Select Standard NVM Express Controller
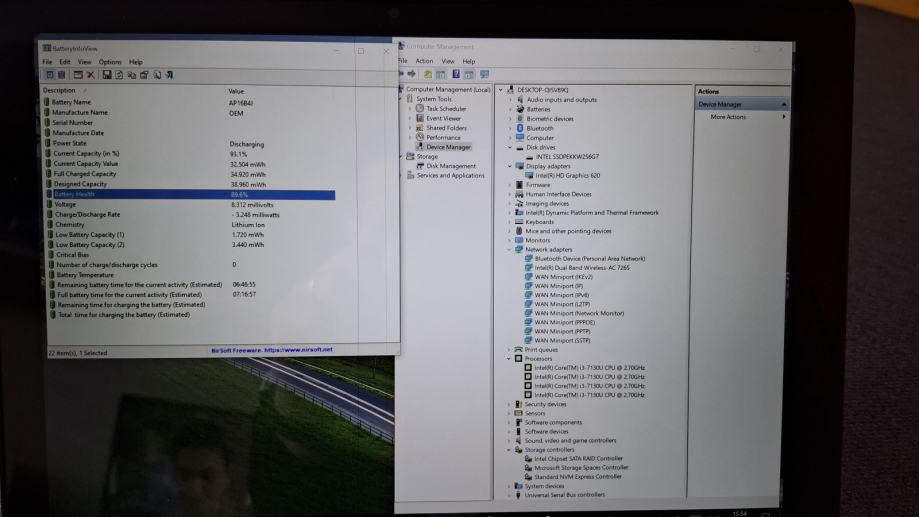The width and height of the screenshot is (919, 517). click(577, 477)
